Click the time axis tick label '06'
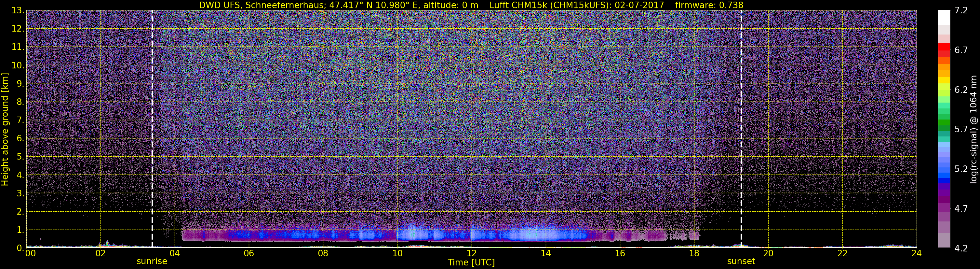This screenshot has height=269, width=980. pyautogui.click(x=248, y=253)
